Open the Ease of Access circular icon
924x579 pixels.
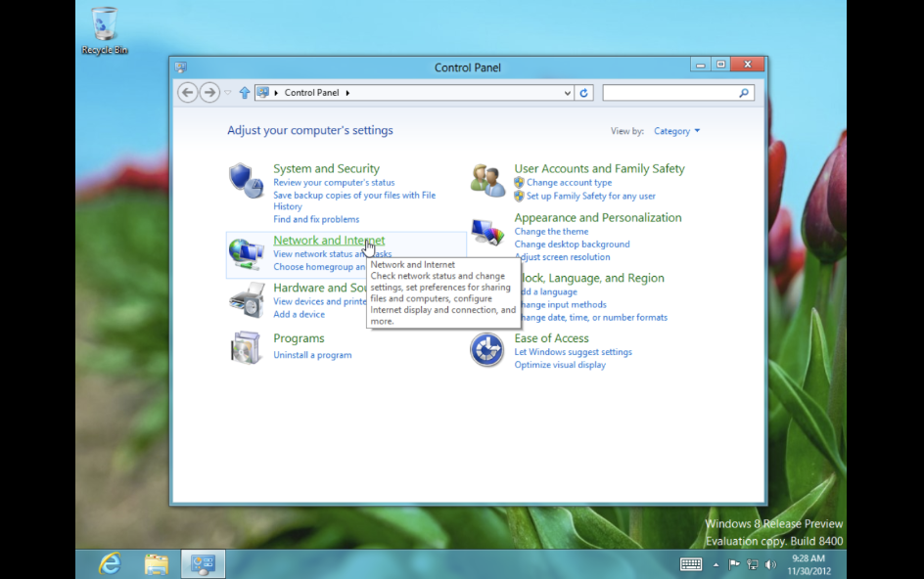click(x=486, y=350)
